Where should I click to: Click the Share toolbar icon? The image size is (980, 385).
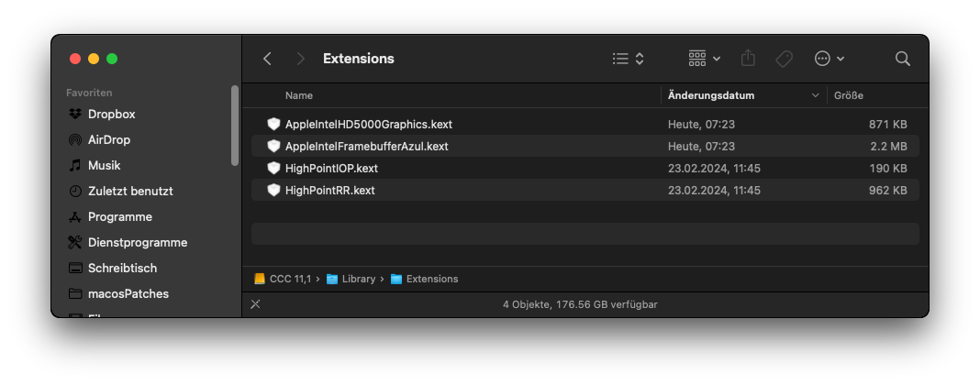point(748,58)
